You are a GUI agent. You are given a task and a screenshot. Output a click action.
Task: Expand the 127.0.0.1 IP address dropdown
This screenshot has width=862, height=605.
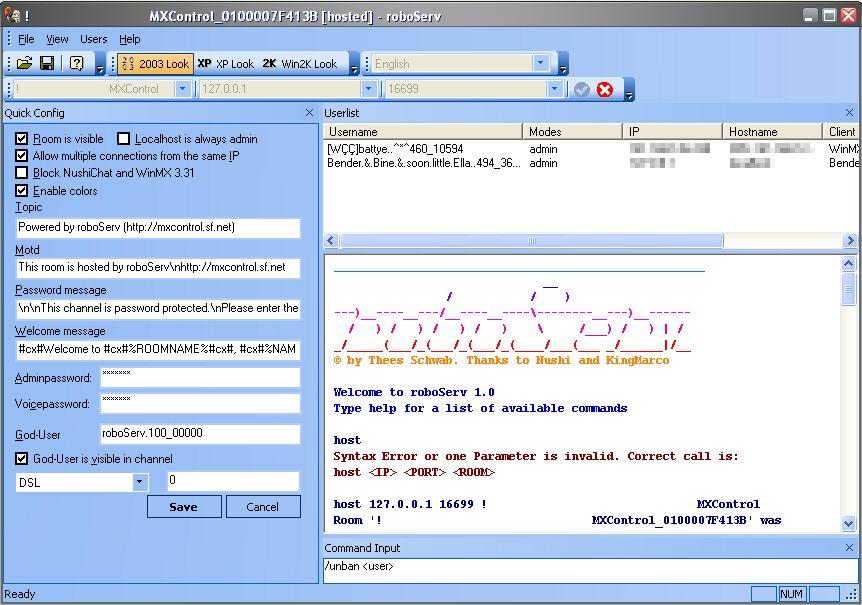[x=368, y=88]
